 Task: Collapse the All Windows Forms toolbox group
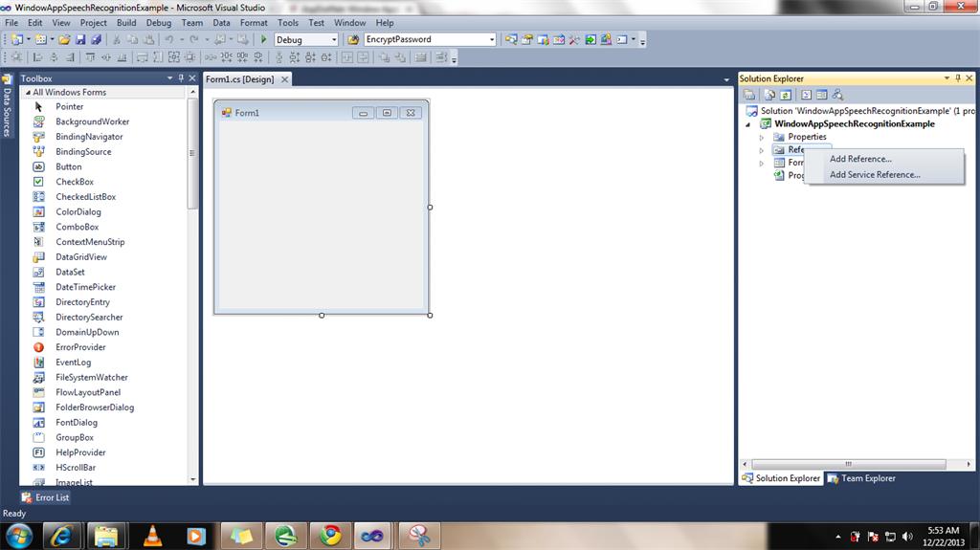click(x=28, y=93)
